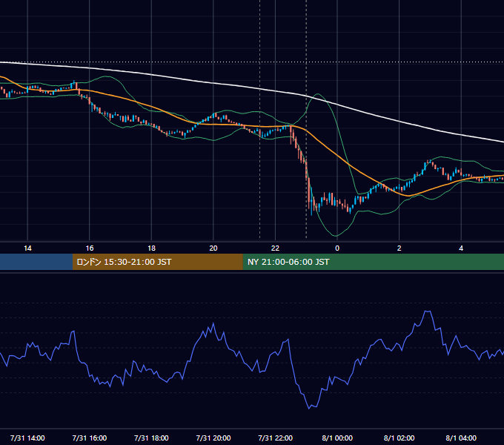Click the NY 21:00-06:00 JST session bar
This screenshot has height=445, width=504.
373,262
